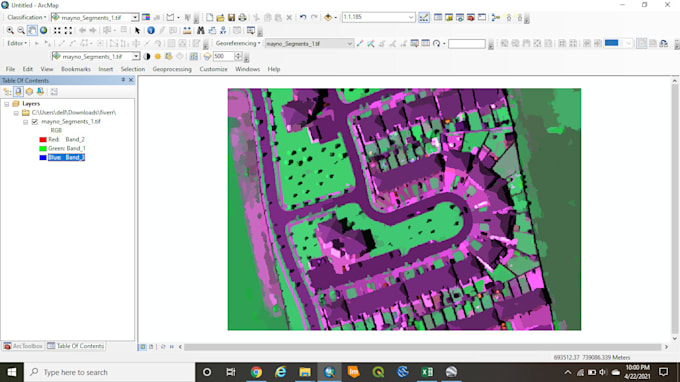
Task: Open the Georeferencing layer combo box
Action: (x=309, y=43)
